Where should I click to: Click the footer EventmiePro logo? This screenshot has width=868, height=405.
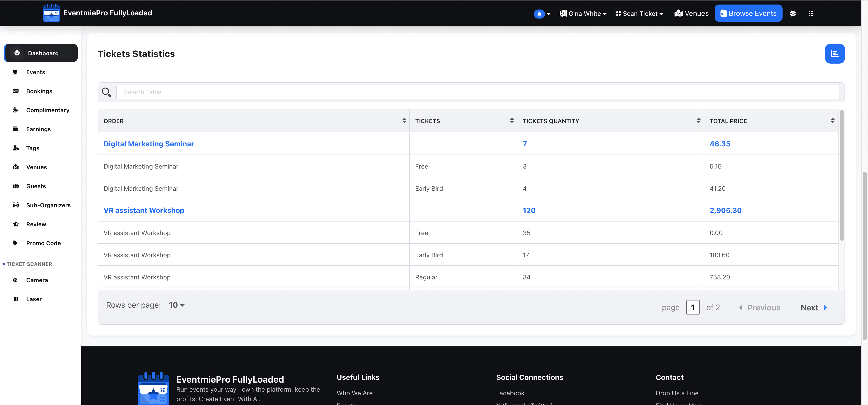153,388
